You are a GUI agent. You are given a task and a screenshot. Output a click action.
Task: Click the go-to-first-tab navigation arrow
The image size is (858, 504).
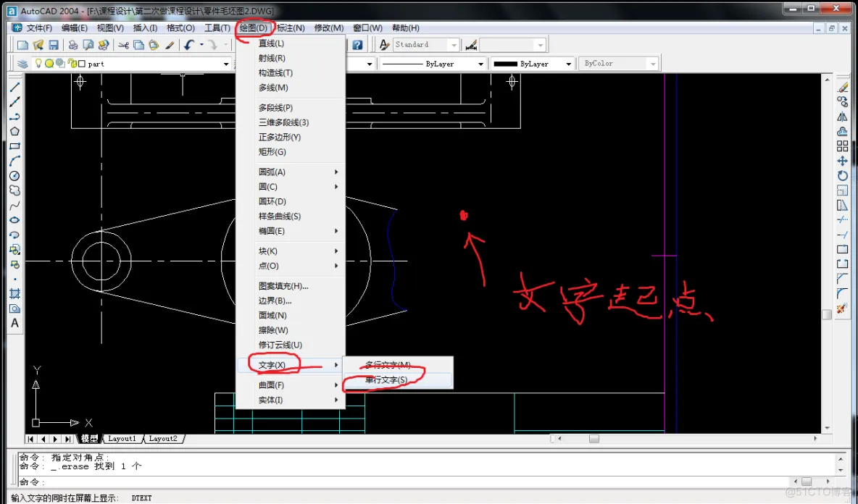click(30, 439)
